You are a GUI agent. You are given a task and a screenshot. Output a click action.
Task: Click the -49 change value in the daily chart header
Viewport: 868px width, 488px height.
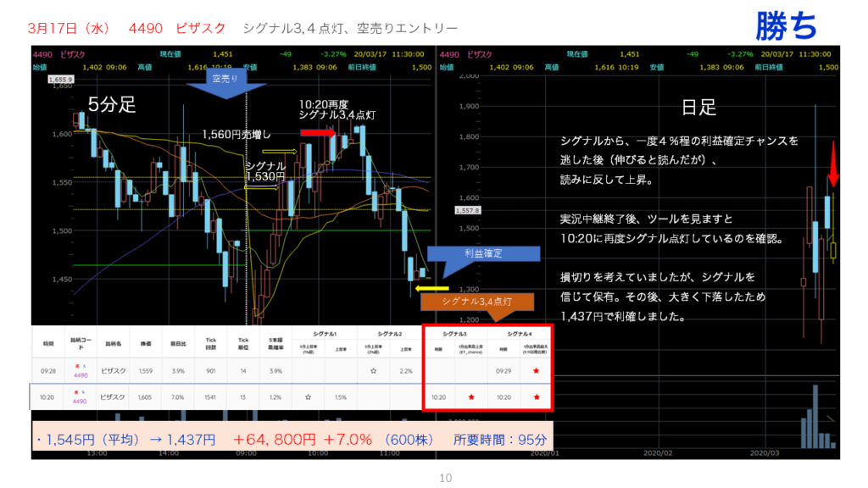click(692, 54)
